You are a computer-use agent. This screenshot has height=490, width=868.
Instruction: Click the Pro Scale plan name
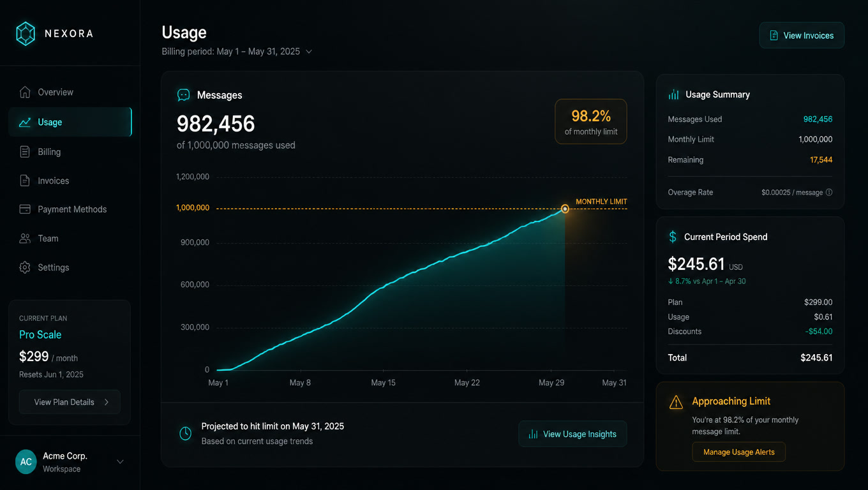coord(40,334)
